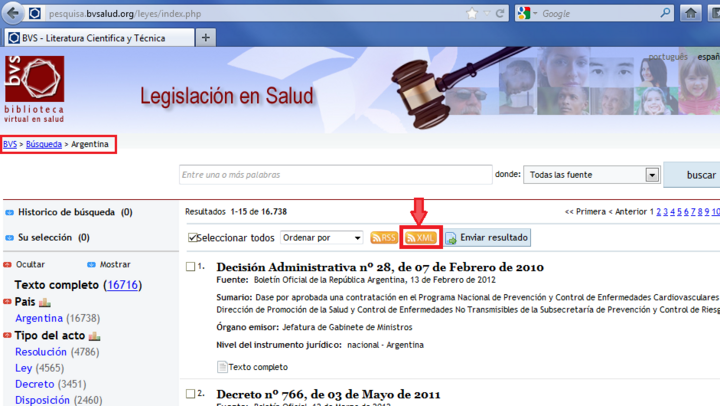Image resolution: width=720 pixels, height=406 pixels.
Task: Click the site identity icon in address bar
Action: point(34,13)
